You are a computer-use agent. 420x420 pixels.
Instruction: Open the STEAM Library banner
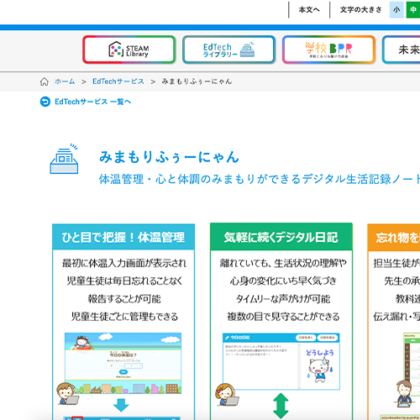point(129,50)
